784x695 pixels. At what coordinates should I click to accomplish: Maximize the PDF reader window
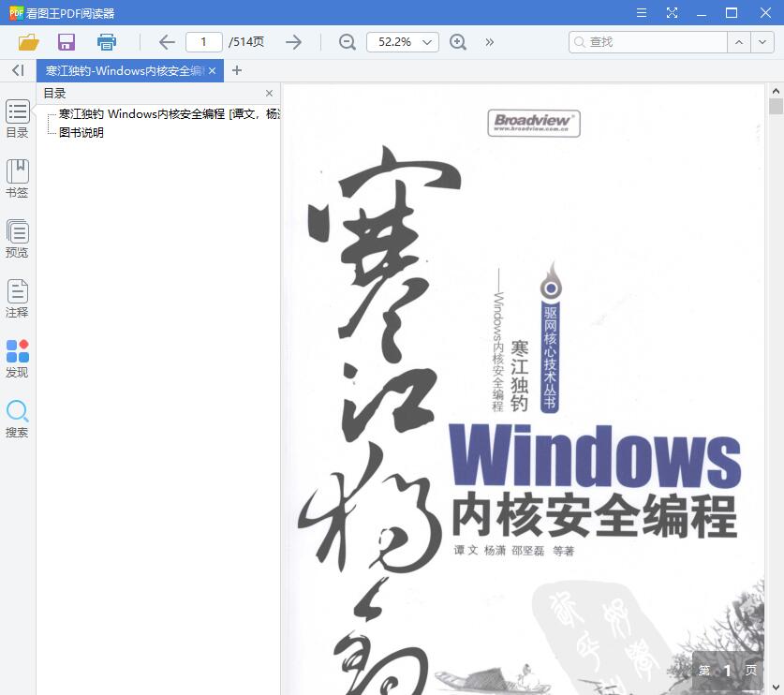click(x=732, y=12)
